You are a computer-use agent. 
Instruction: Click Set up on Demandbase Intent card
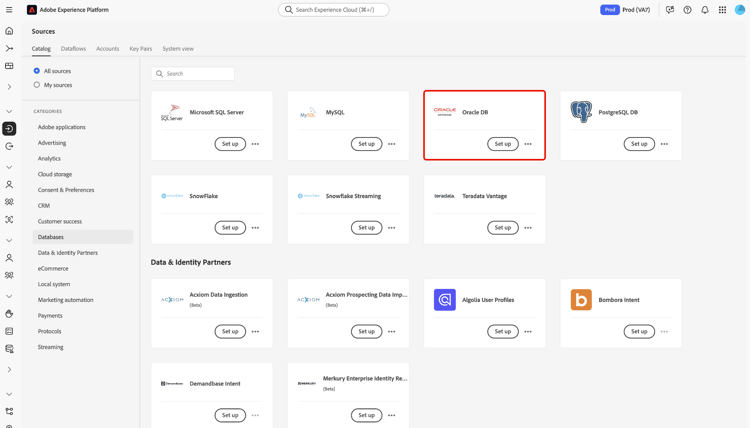[230, 415]
